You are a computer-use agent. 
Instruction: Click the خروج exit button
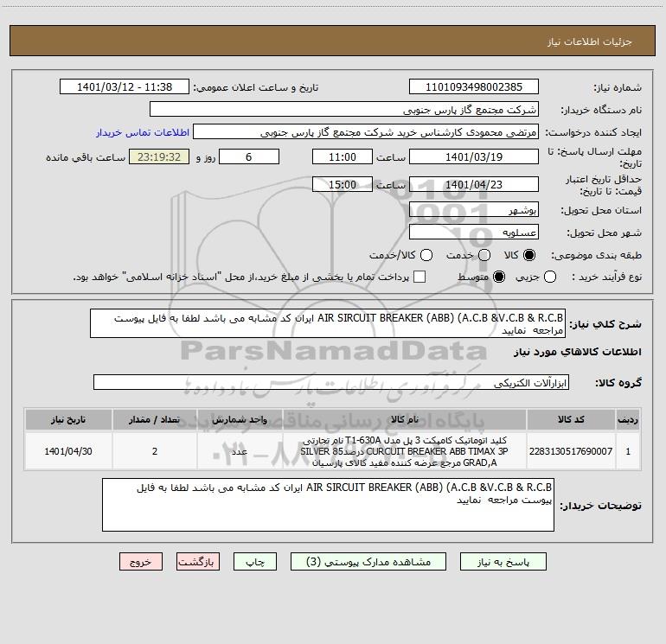pyautogui.click(x=141, y=562)
